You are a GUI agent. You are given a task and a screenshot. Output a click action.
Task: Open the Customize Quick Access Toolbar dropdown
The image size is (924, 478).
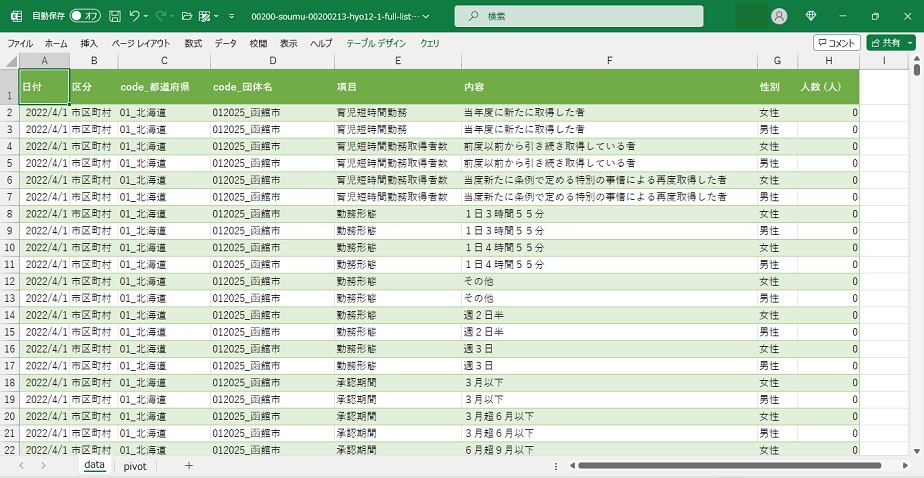coord(231,17)
